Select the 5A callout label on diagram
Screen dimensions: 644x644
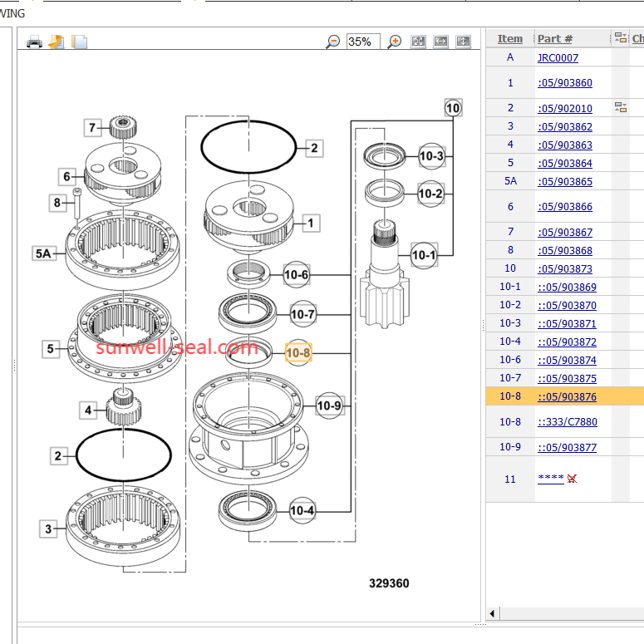(44, 253)
